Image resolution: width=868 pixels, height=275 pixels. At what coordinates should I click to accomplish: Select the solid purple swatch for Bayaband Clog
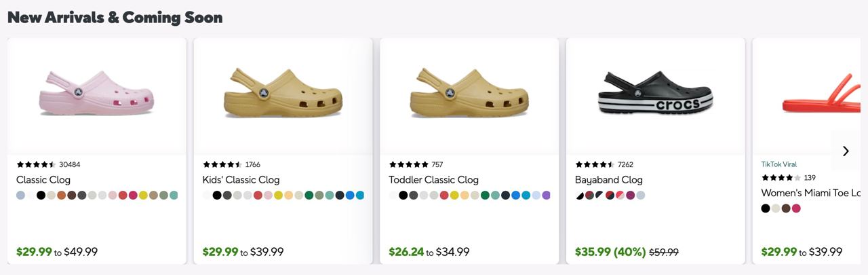click(x=631, y=196)
